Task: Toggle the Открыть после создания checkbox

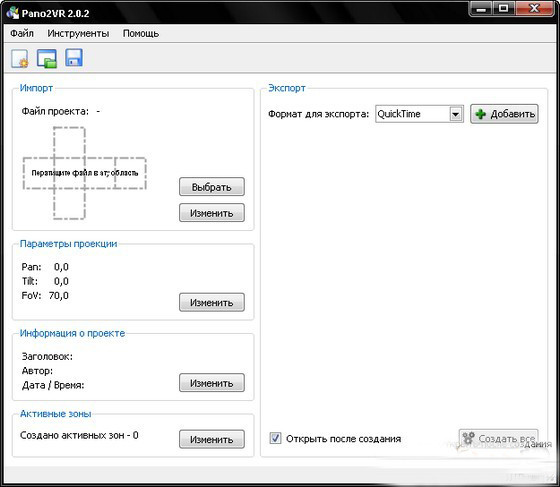Action: pos(275,438)
